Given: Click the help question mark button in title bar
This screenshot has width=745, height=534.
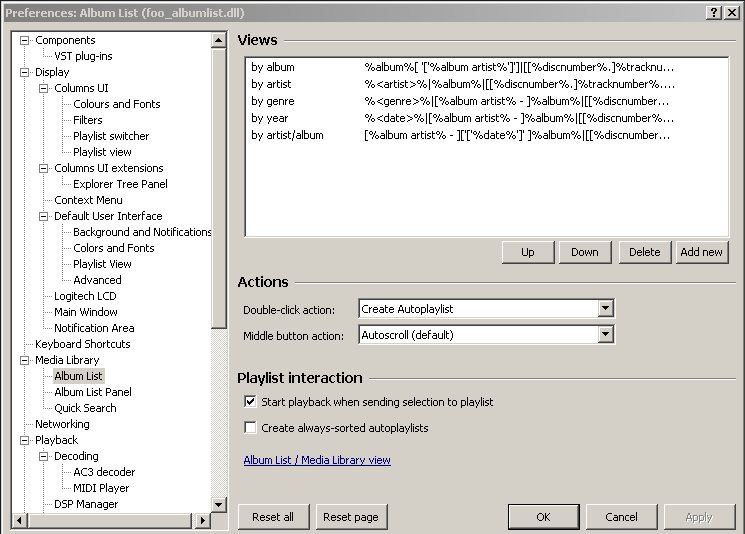Looking at the screenshot, I should [x=715, y=12].
